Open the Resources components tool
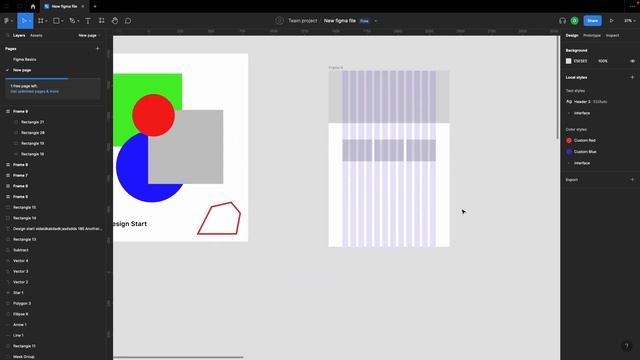The image size is (640, 360). coord(102,21)
